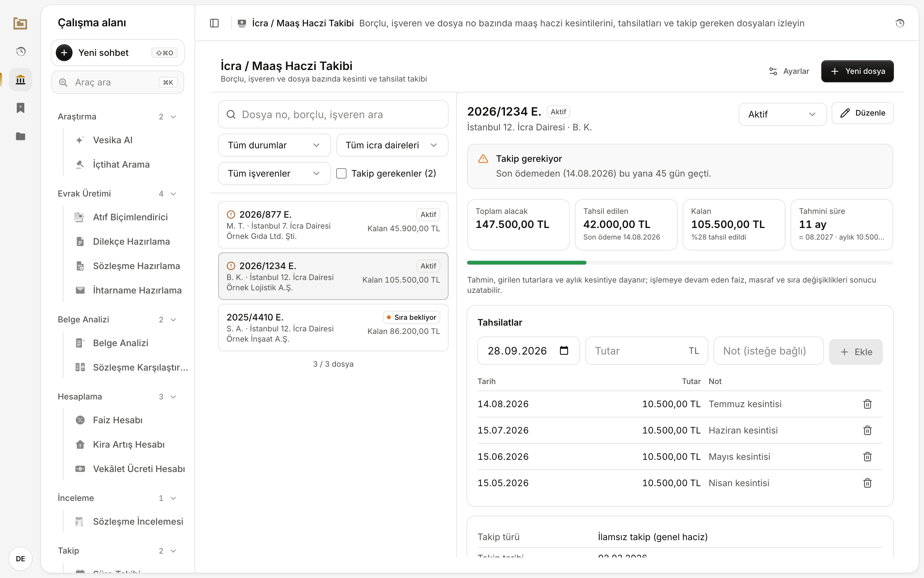Open the bookmarks icon in left rail
The width and height of the screenshot is (924, 578).
tap(21, 108)
